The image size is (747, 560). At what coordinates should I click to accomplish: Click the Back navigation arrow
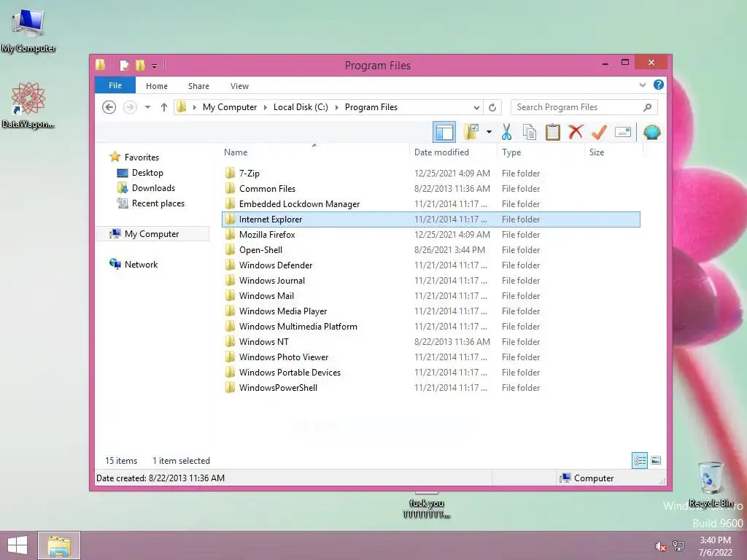click(x=109, y=107)
